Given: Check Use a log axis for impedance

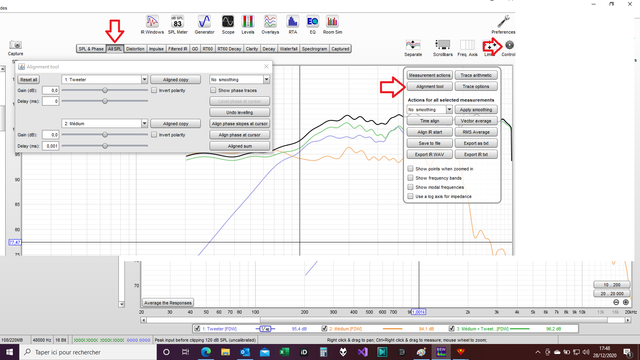Looking at the screenshot, I should pyautogui.click(x=410, y=196).
